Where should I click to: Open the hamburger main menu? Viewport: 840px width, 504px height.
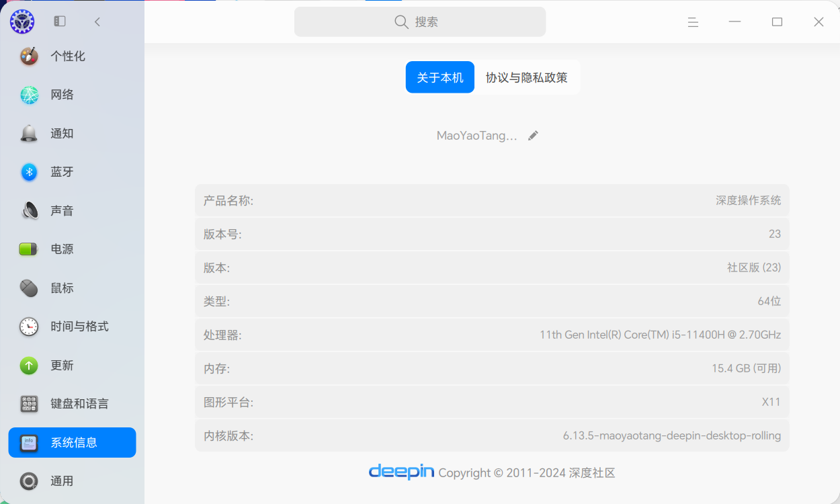693,22
